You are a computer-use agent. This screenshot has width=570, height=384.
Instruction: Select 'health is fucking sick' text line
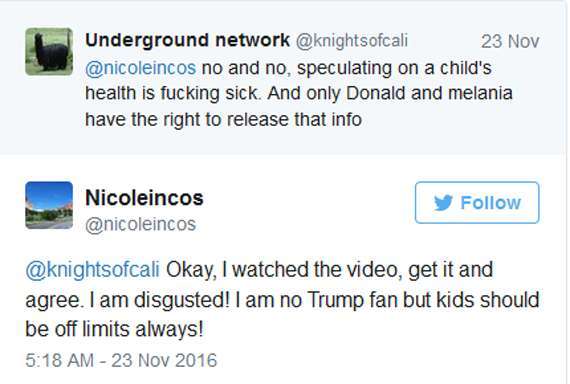pos(173,93)
